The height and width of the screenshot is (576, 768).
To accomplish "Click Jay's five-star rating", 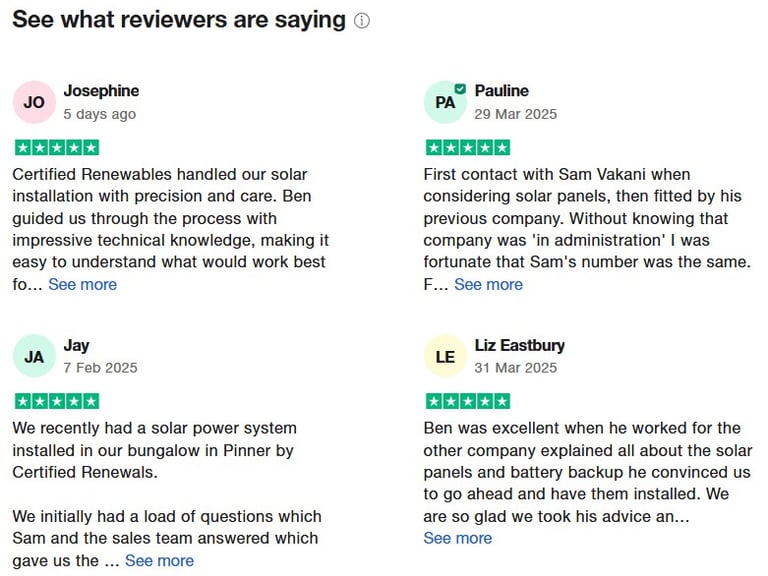I will (x=57, y=401).
